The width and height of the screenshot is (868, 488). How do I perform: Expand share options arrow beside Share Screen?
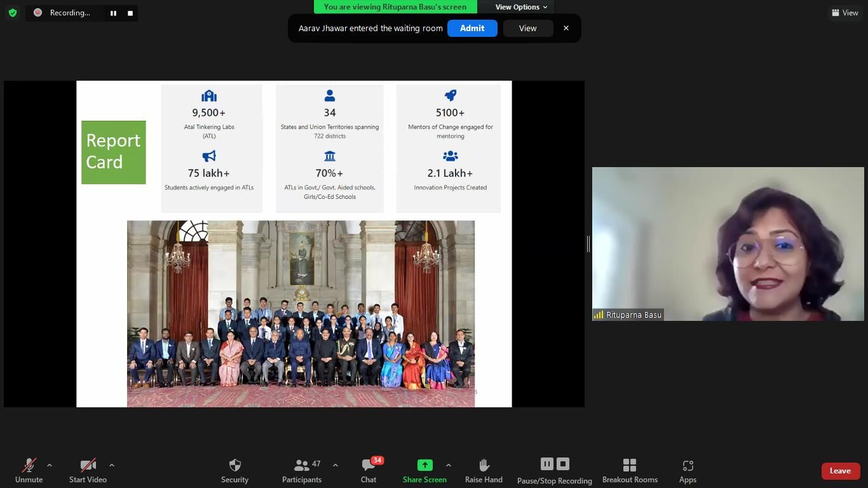pyautogui.click(x=449, y=465)
